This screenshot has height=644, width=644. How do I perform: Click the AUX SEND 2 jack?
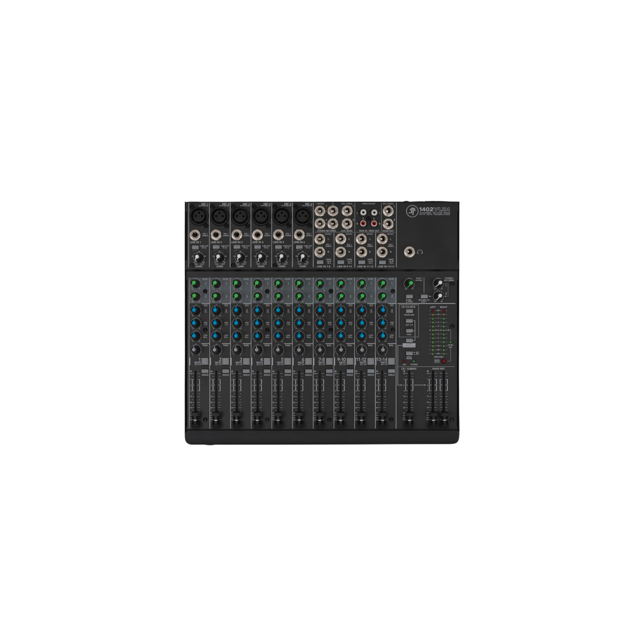[x=347, y=223]
